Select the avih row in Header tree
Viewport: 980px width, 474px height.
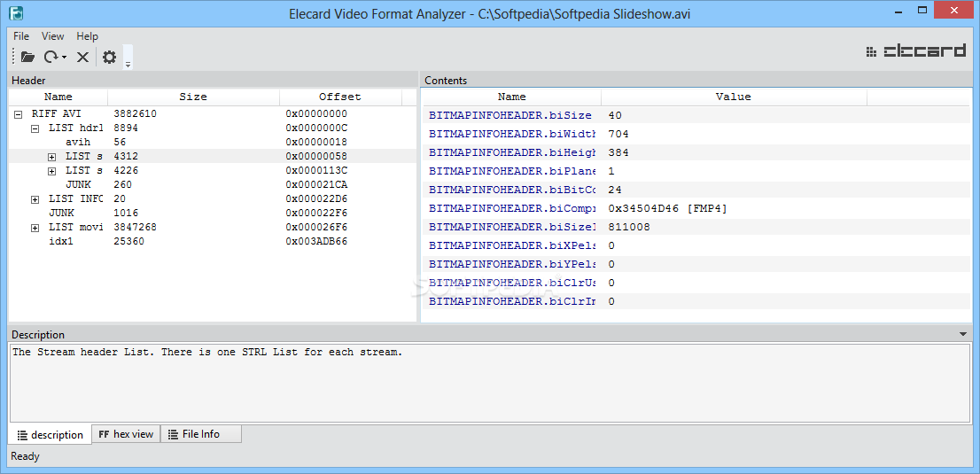[x=213, y=142]
